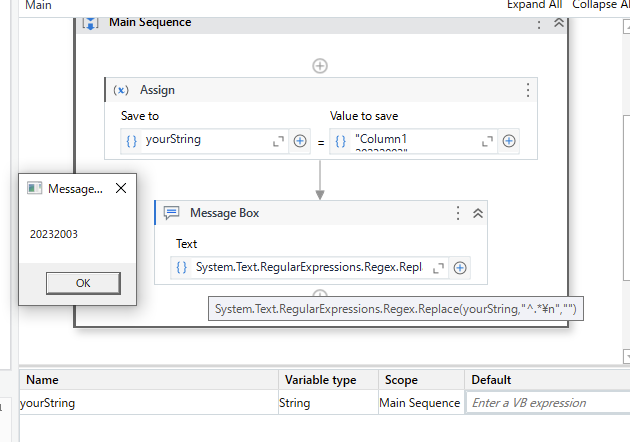Click the Main breadcrumb label
The image size is (630, 442).
(39, 5)
